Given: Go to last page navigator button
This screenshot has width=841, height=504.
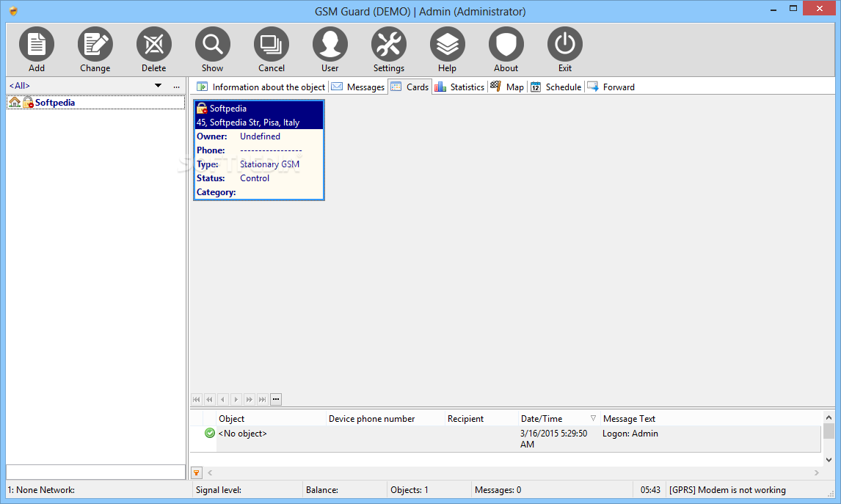Looking at the screenshot, I should click(x=262, y=399).
